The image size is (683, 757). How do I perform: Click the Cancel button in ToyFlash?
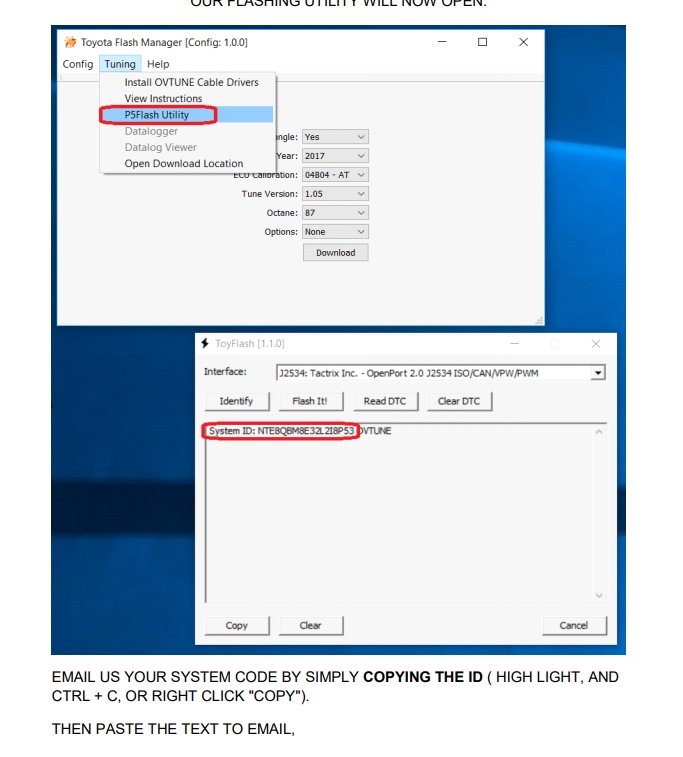574,626
